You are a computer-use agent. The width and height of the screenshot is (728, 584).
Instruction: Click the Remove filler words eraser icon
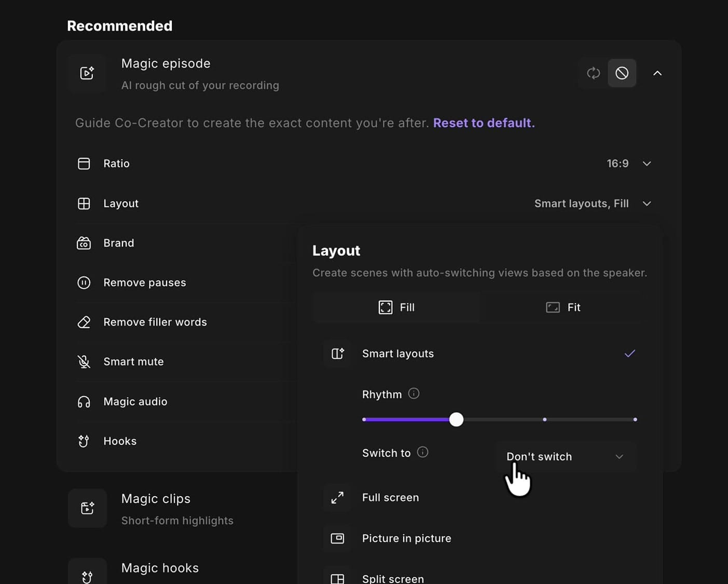(84, 322)
